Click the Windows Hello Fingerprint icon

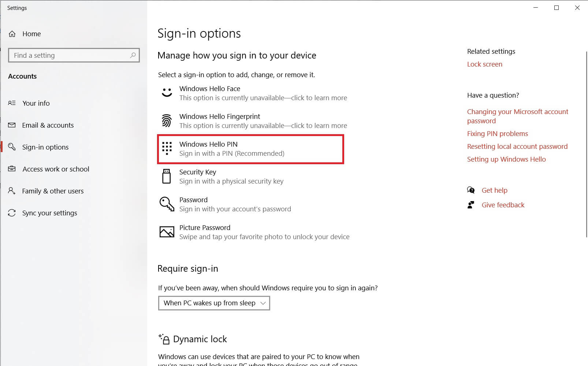coord(167,121)
